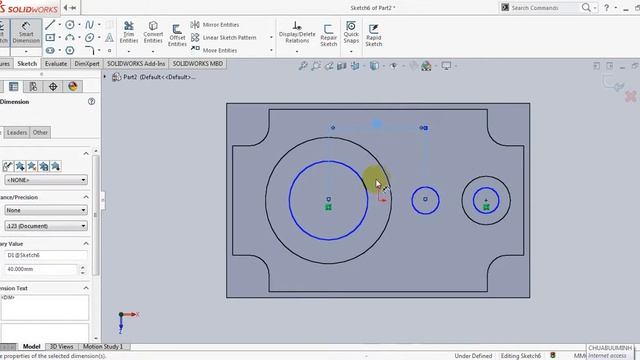Click the dimension value spinner arrows
Screen dimensions: 640x360
click(x=83, y=269)
